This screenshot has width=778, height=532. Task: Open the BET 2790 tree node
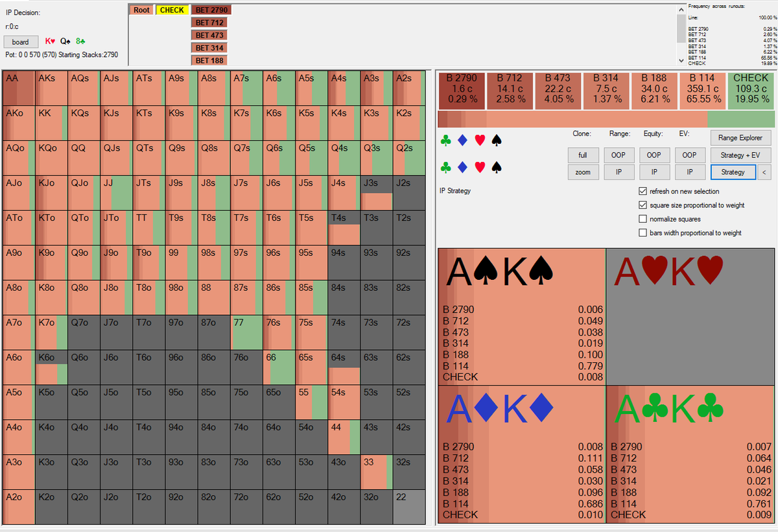211,10
